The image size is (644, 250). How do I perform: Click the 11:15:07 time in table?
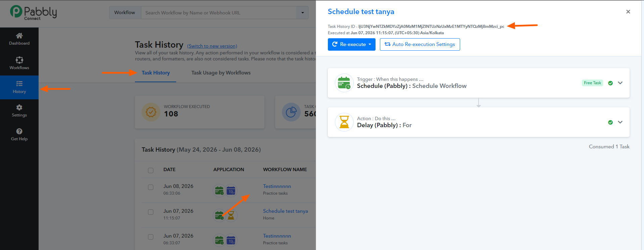coord(172,218)
